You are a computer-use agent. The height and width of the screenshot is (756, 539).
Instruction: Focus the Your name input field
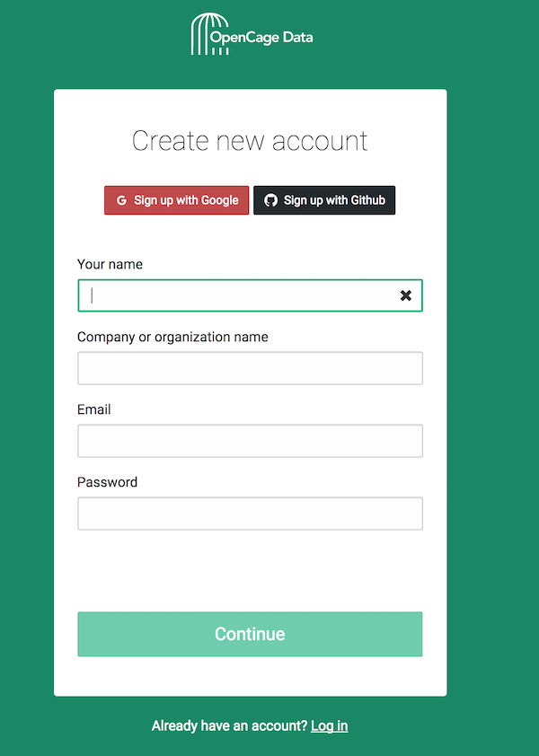coord(238,295)
